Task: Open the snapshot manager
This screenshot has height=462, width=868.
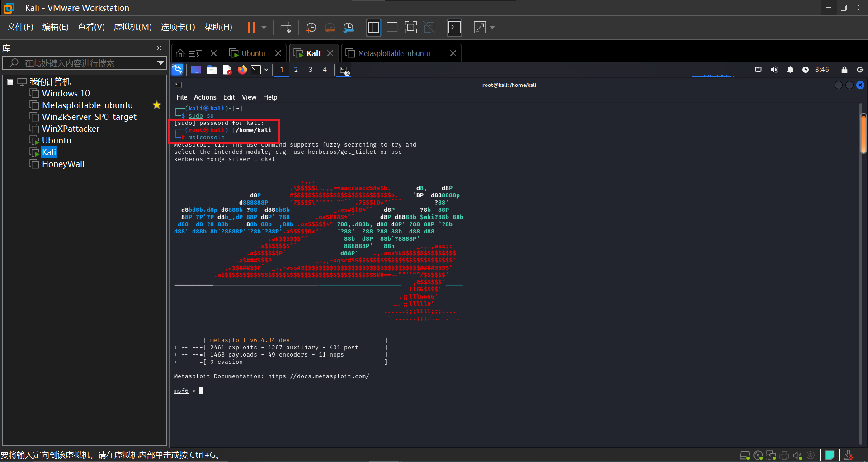Action: click(x=349, y=28)
